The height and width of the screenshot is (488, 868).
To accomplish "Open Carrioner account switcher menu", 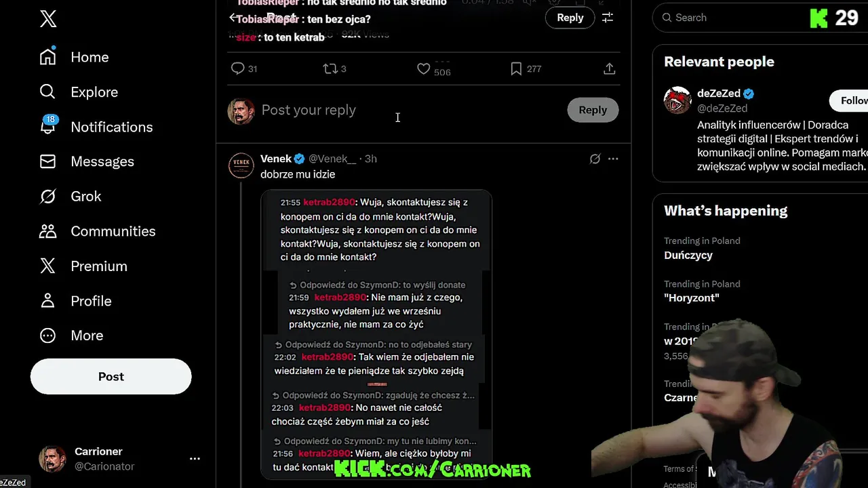I will click(119, 459).
